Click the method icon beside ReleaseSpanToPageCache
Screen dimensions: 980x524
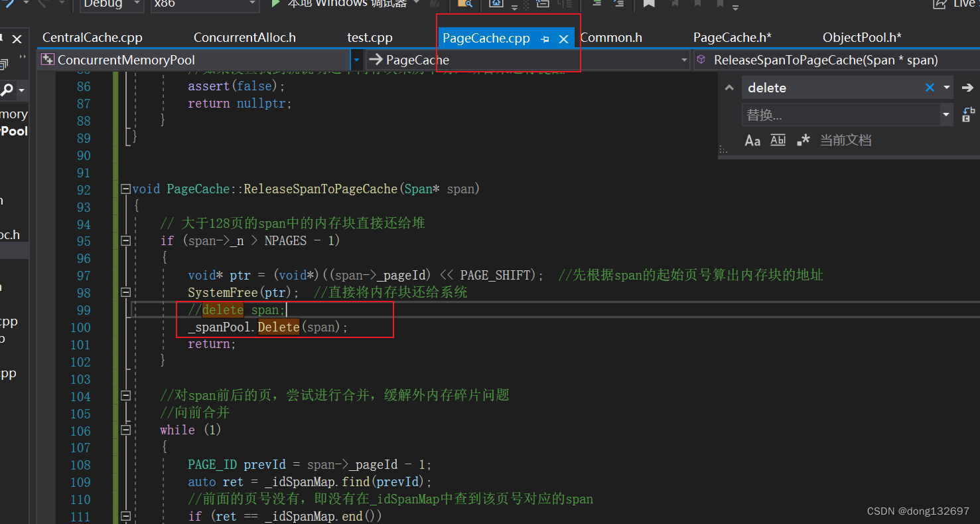click(701, 60)
